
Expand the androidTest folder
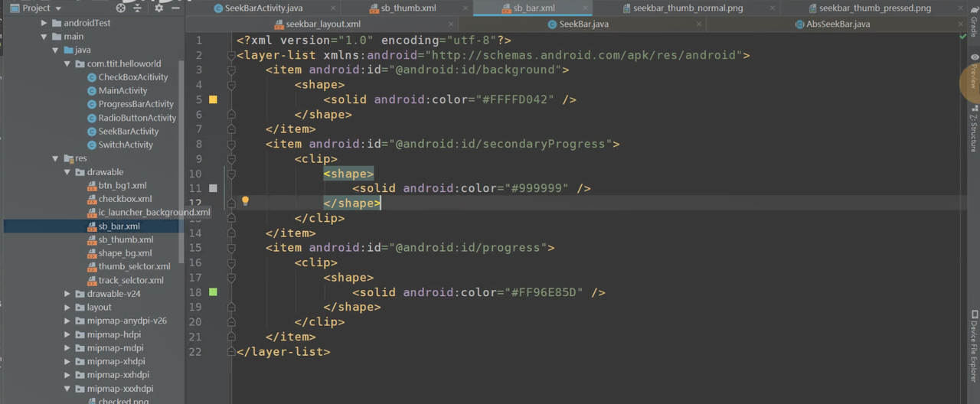click(x=44, y=23)
